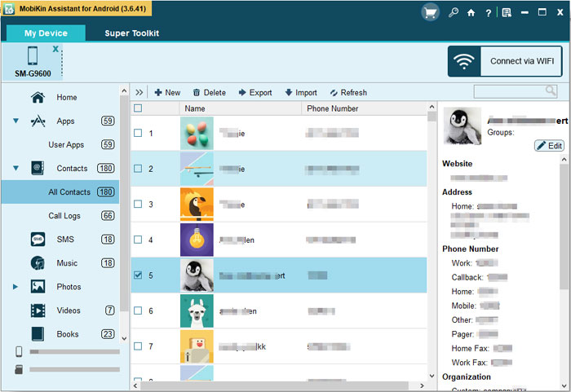
Task: Click the Connect via WIFI button
Action: (x=504, y=61)
